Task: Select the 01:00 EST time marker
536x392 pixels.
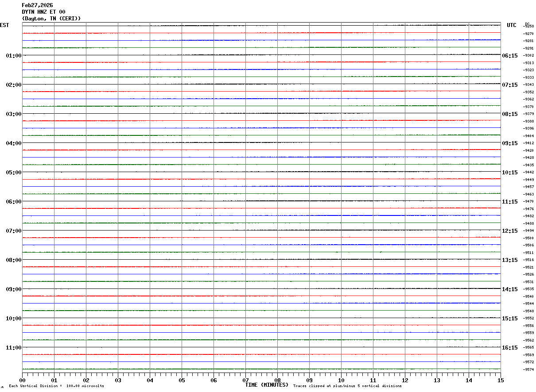Action: pos(14,55)
